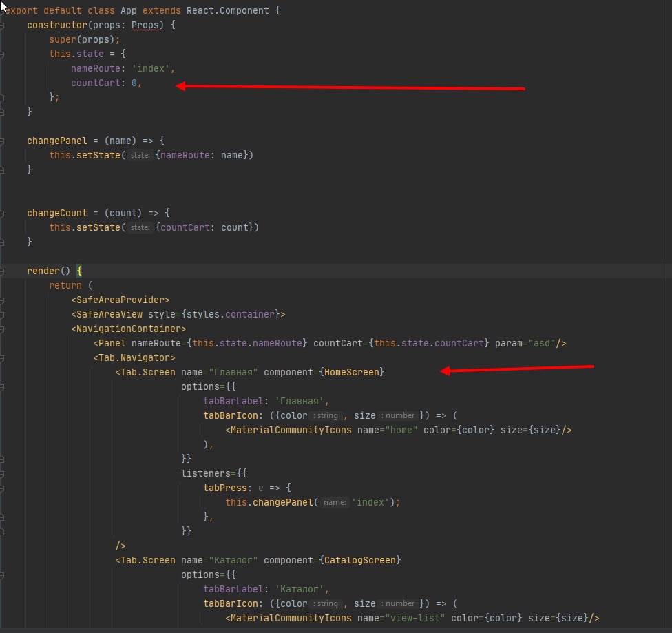Click 'this.state.countCart' in Panel props
672x633 pixels.
click(x=429, y=343)
